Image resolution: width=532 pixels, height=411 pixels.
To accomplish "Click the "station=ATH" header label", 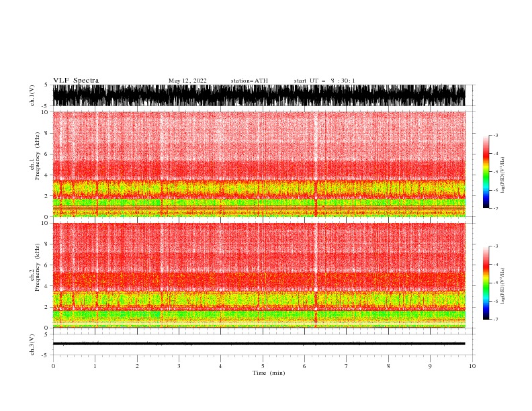I will click(249, 81).
